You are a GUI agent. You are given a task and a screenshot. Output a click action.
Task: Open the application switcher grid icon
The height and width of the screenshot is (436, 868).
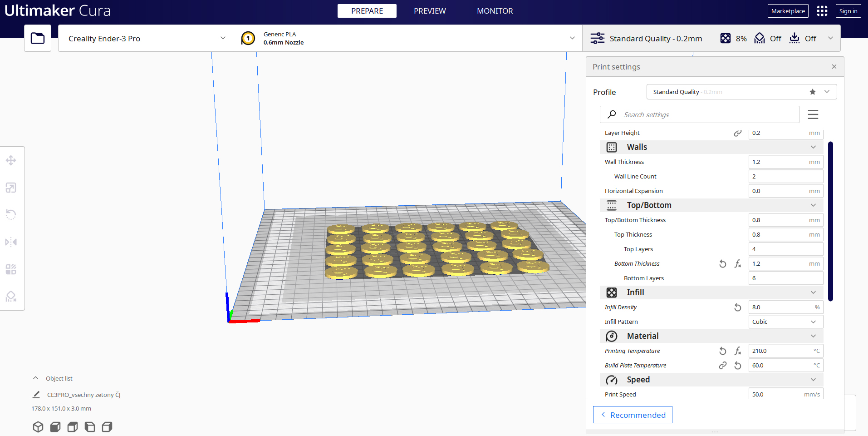coord(822,11)
